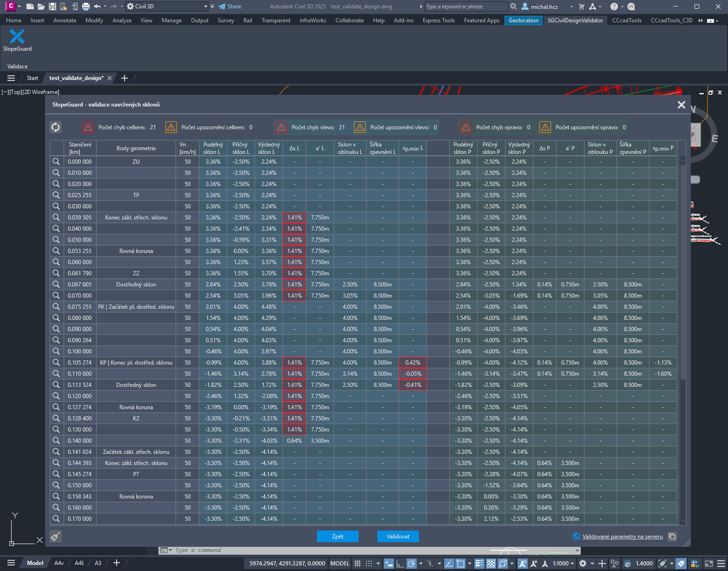Toggle the drawing grid display

[x=357, y=563]
